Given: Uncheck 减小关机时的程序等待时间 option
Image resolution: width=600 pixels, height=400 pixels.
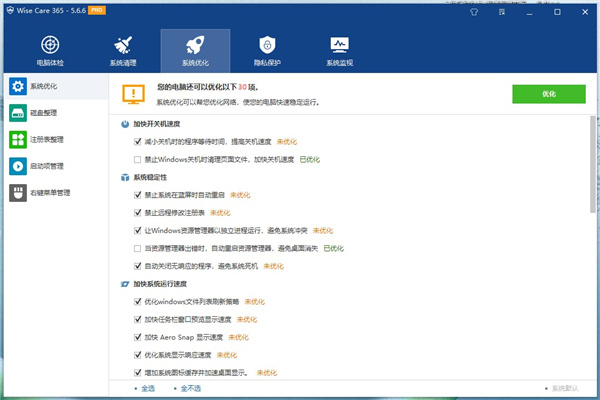Looking at the screenshot, I should click(138, 142).
